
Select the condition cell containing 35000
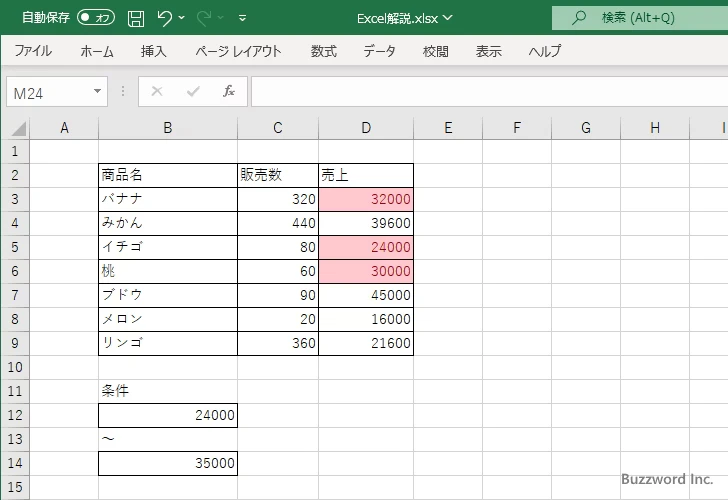click(168, 463)
